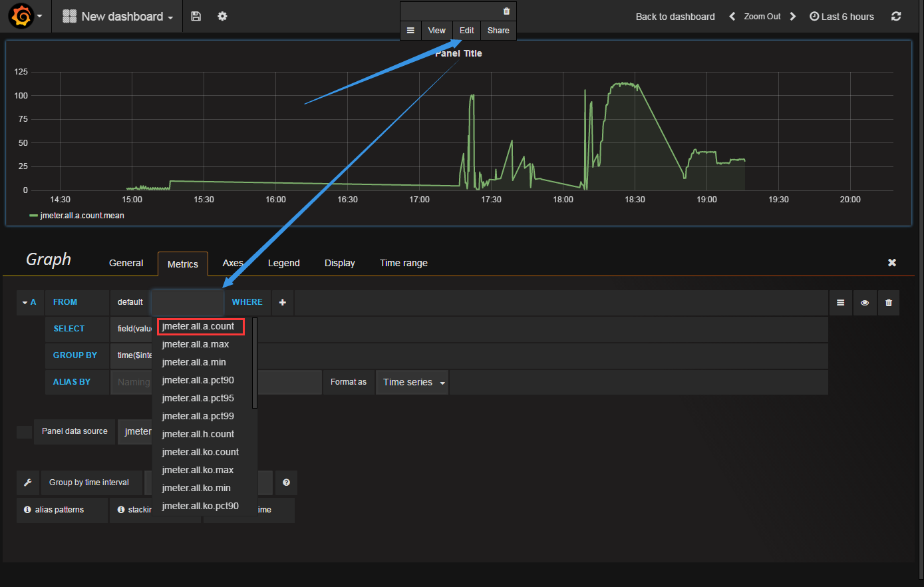Click the panel trash delete icon
This screenshot has height=587, width=924.
506,11
